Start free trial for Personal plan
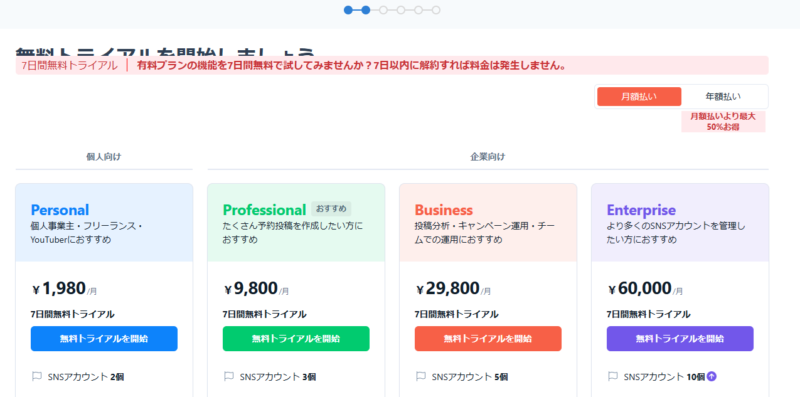 tap(104, 338)
